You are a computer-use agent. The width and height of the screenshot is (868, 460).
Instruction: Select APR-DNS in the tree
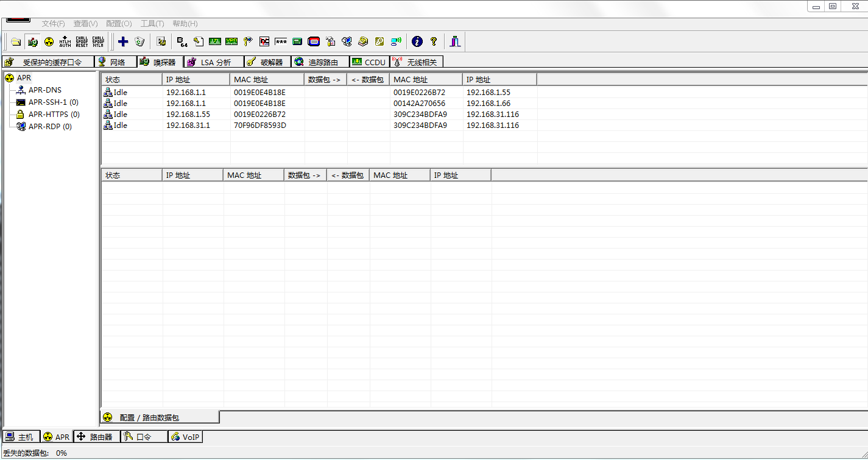click(44, 90)
